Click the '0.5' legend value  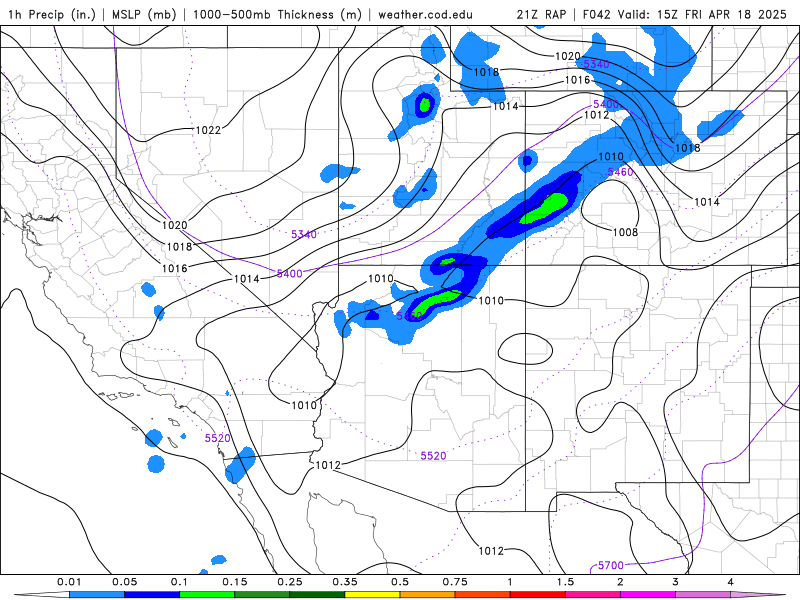click(x=400, y=582)
